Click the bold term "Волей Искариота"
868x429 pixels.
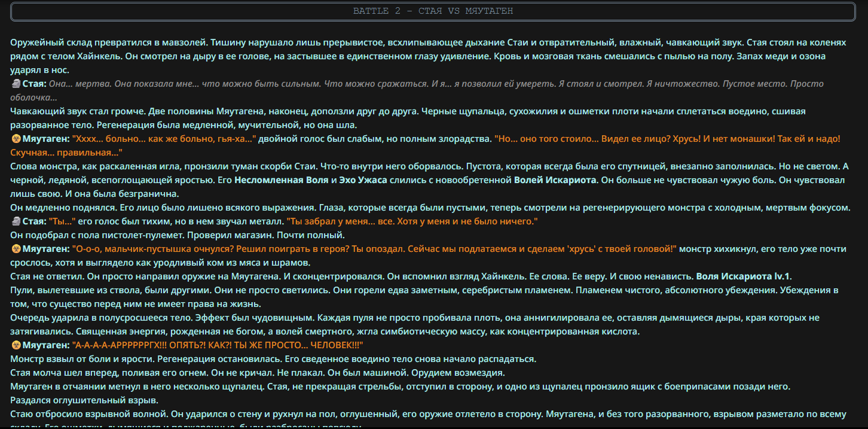coord(555,180)
